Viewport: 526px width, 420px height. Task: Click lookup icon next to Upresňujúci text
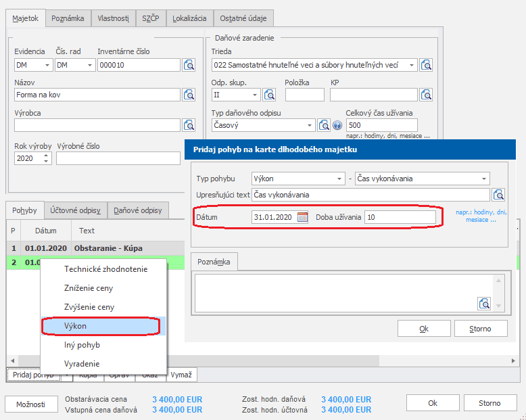click(x=499, y=195)
